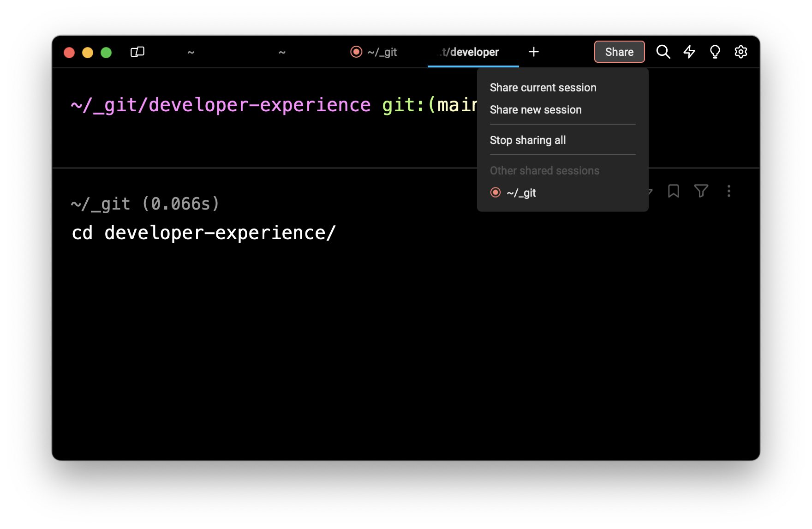Open the tab overview panel icon
The width and height of the screenshot is (812, 529).
(137, 52)
